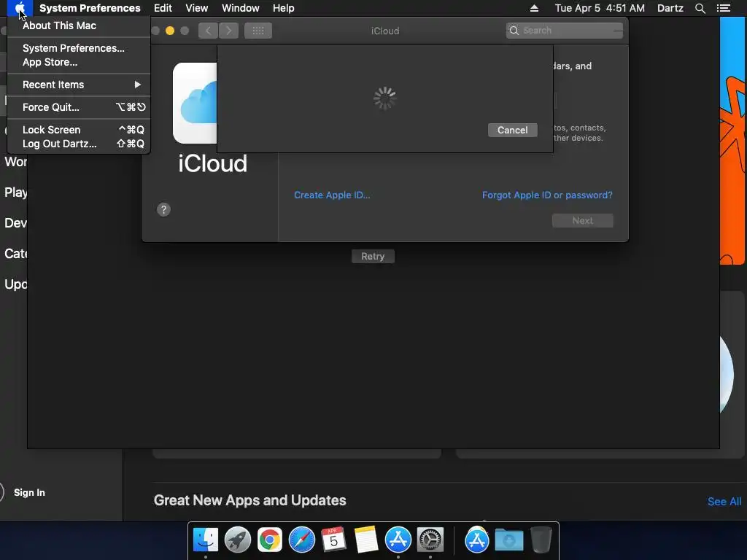Click the Next button
The width and height of the screenshot is (747, 560).
583,220
